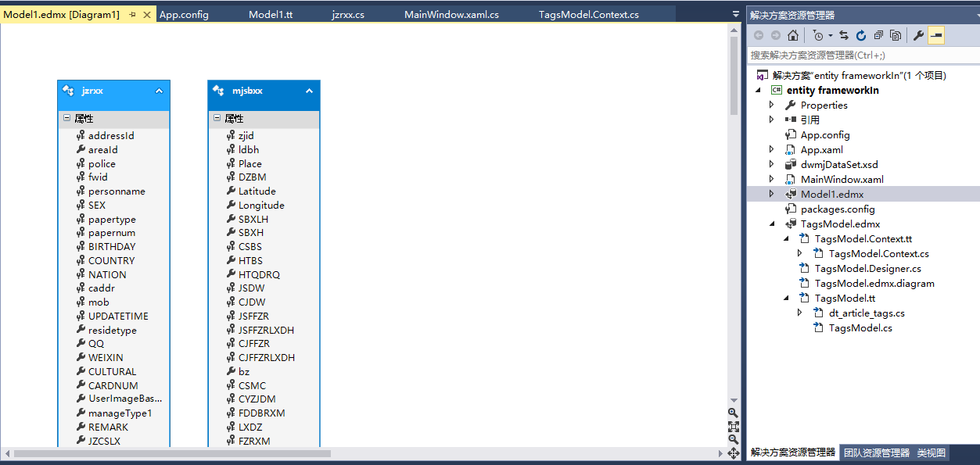Click the Show All Files icon
The width and height of the screenshot is (980, 465).
(x=896, y=35)
